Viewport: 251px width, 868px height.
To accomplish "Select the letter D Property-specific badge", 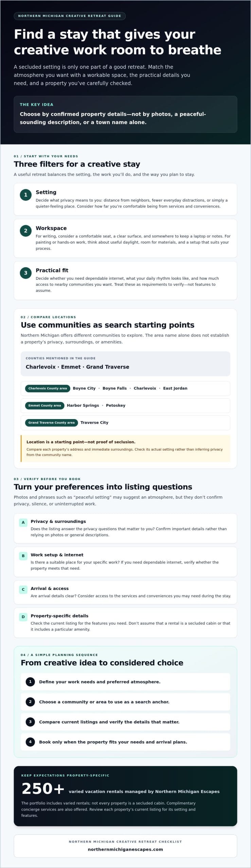I will (x=23, y=617).
